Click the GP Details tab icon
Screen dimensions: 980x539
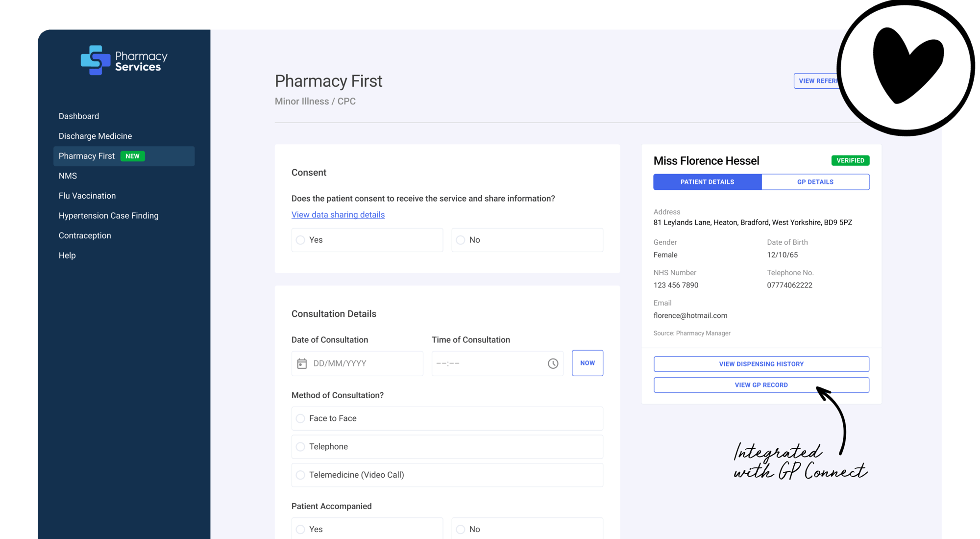(814, 181)
